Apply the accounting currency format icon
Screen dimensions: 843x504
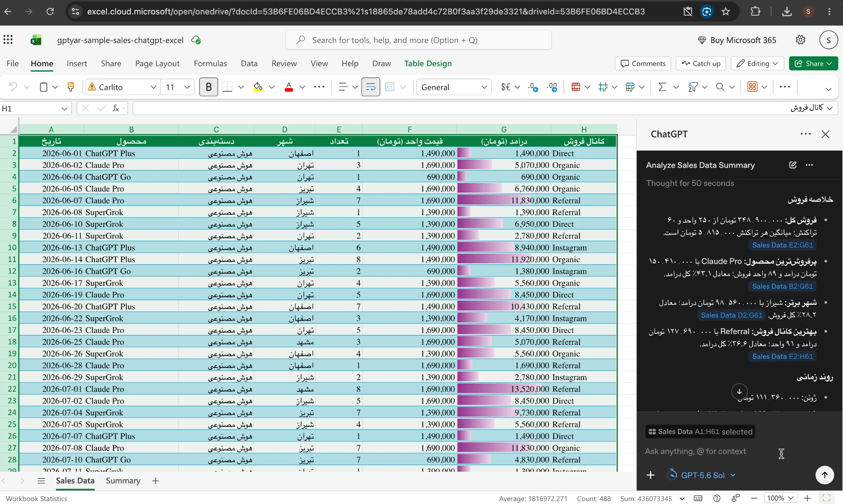[x=506, y=87]
